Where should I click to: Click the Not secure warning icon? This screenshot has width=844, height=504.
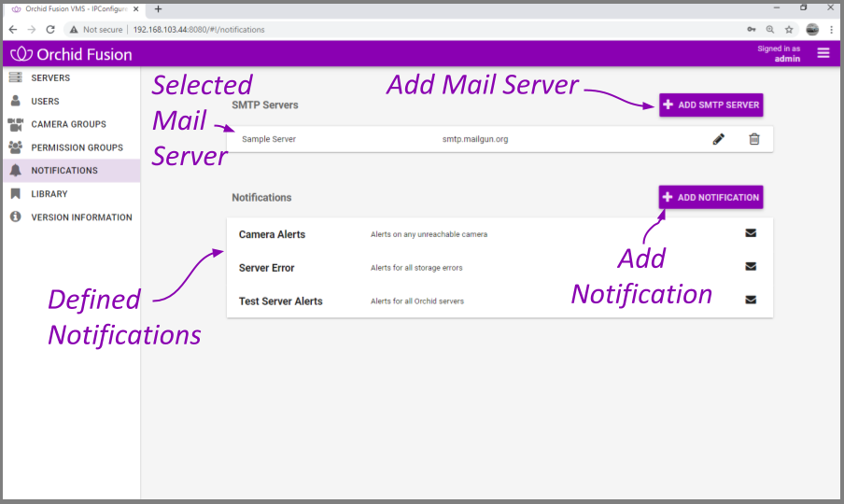tap(74, 30)
